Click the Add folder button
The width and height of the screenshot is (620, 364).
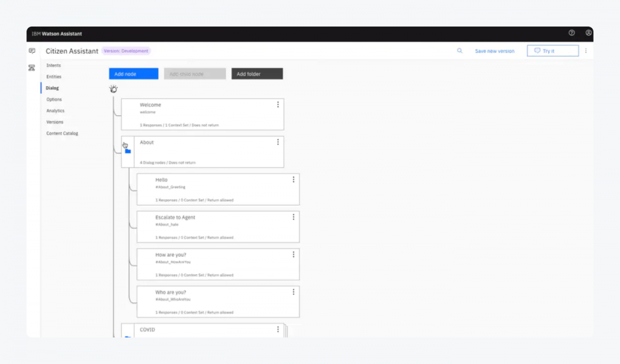(x=257, y=74)
